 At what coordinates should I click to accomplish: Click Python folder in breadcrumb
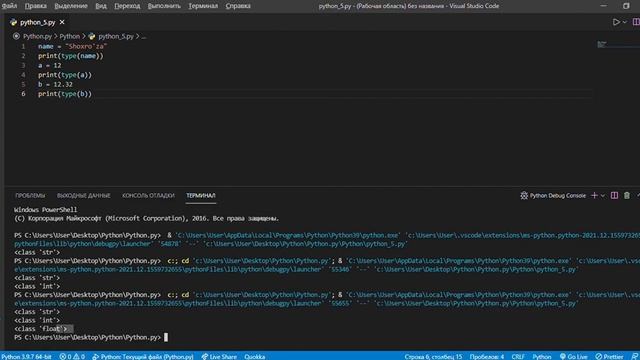[70, 36]
